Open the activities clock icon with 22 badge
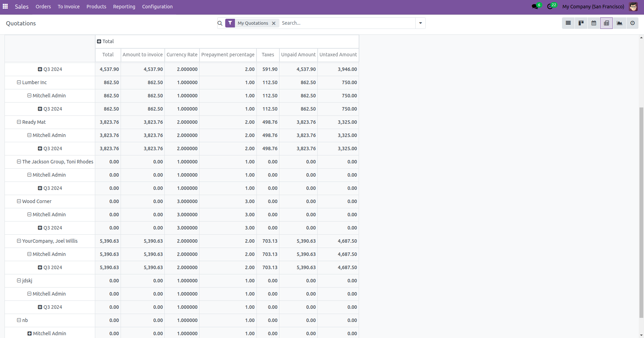644x338 pixels. [x=550, y=7]
